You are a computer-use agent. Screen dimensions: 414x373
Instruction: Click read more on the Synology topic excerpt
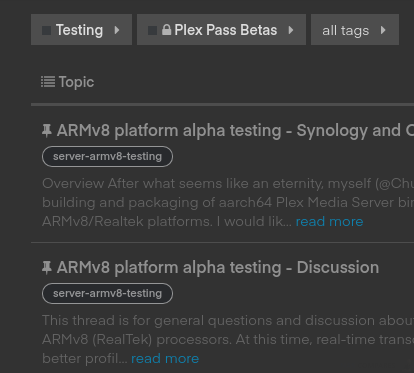pos(329,221)
